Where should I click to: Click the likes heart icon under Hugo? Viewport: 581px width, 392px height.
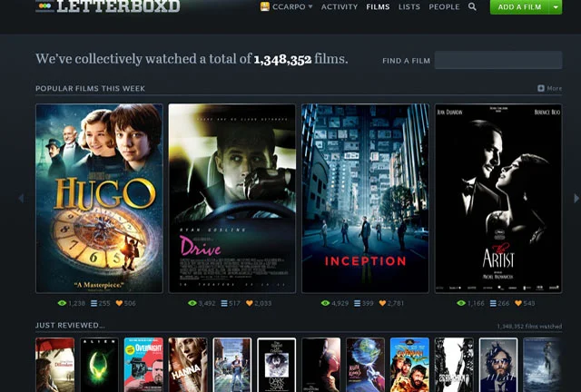coord(119,303)
